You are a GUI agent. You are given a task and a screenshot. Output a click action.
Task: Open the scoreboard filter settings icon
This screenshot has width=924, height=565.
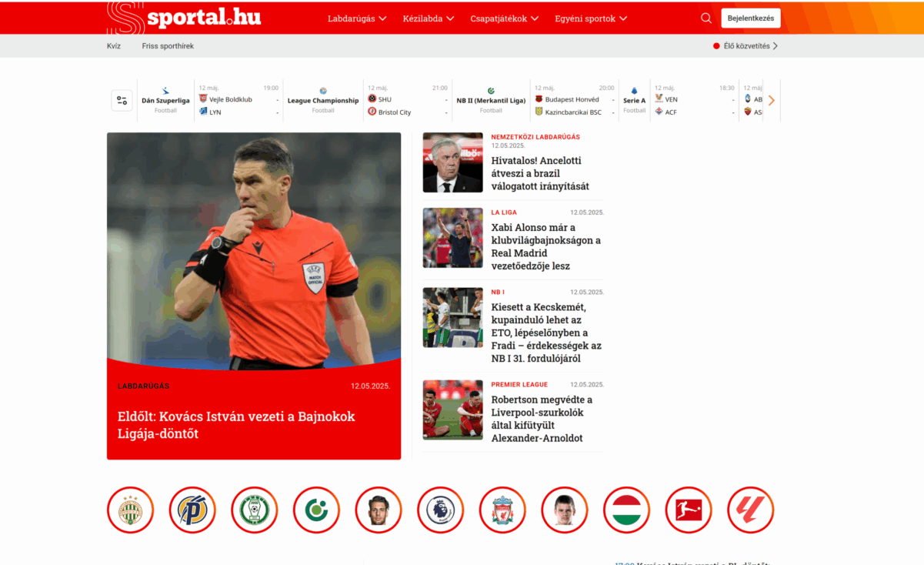click(x=122, y=101)
